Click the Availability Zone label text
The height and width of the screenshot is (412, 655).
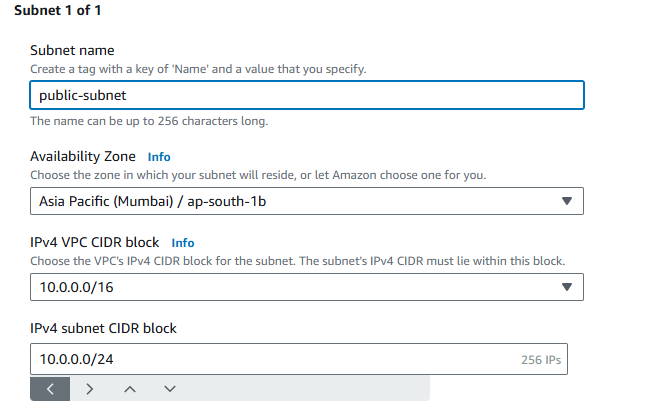coord(83,156)
